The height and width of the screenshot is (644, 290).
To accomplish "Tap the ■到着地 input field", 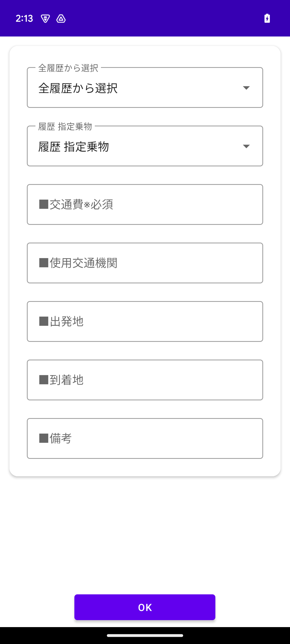I will coord(145,380).
